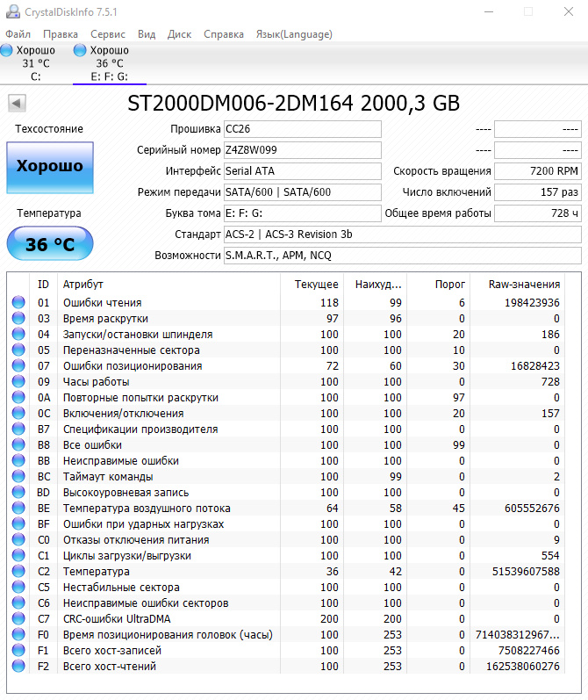
Task: Open the Файл menu
Action: tap(18, 34)
